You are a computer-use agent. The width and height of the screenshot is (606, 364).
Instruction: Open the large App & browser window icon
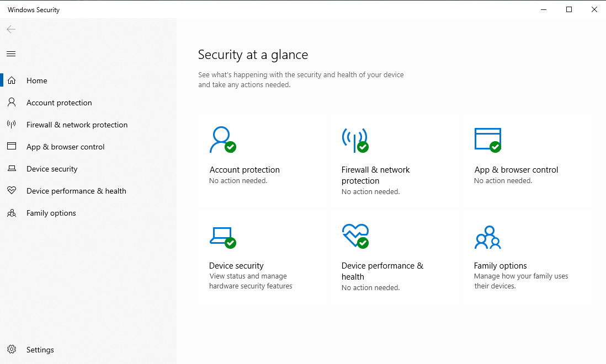point(488,140)
